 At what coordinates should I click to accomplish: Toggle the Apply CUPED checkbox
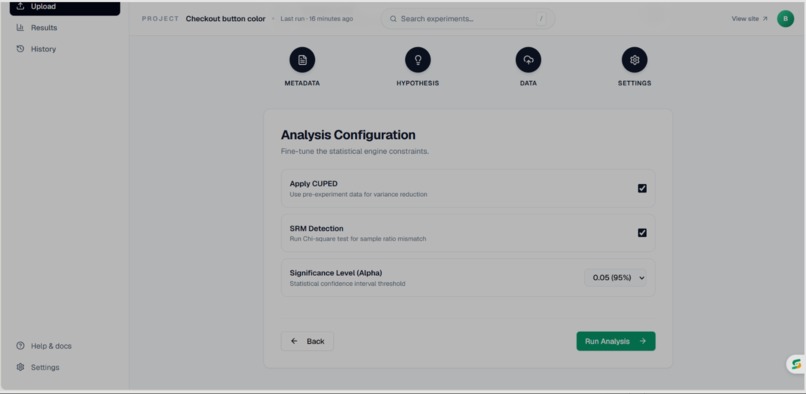tap(642, 188)
